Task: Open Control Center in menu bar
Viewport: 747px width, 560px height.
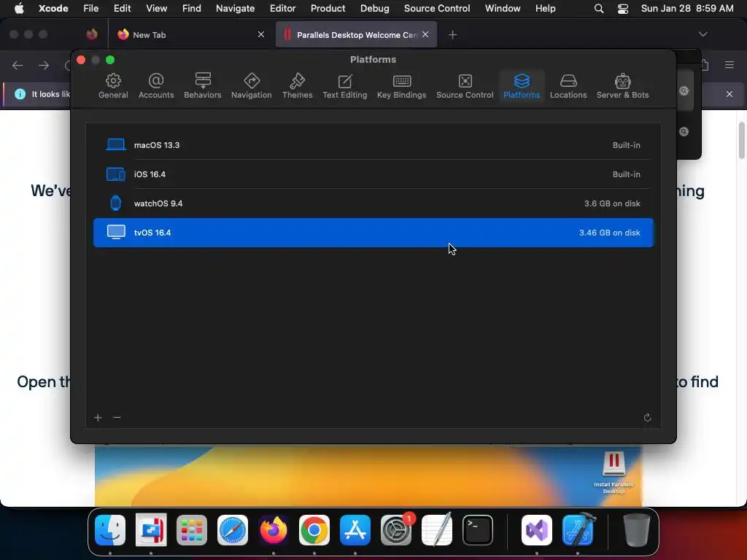Action: [x=623, y=9]
